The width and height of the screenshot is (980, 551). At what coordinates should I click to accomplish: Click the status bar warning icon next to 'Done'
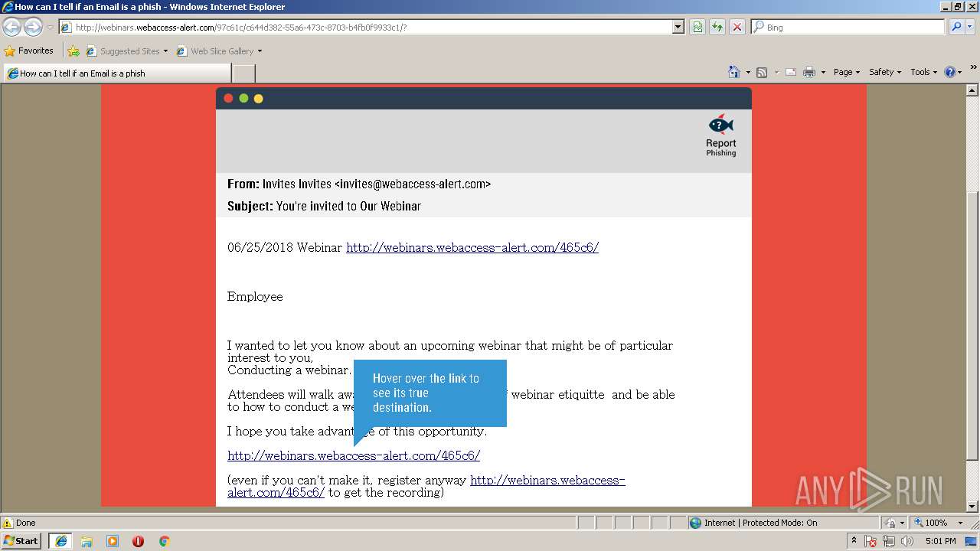pyautogui.click(x=8, y=523)
